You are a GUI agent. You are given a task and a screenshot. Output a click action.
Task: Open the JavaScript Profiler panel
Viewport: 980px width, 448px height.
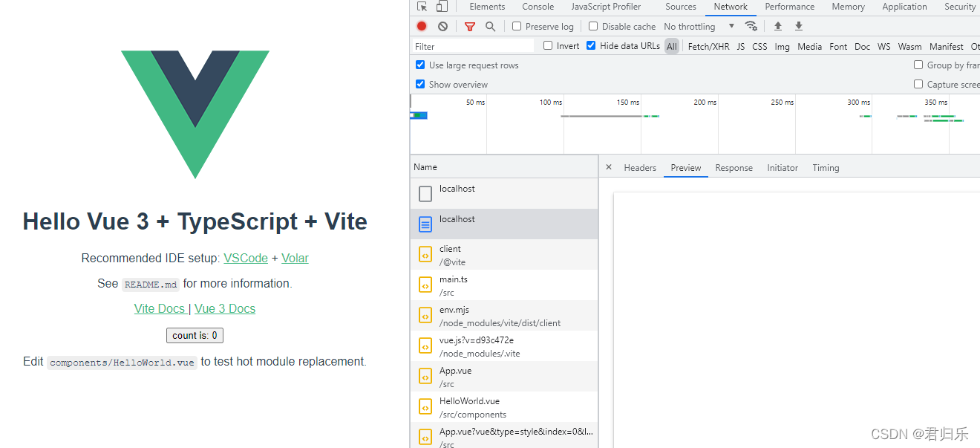[x=606, y=7]
